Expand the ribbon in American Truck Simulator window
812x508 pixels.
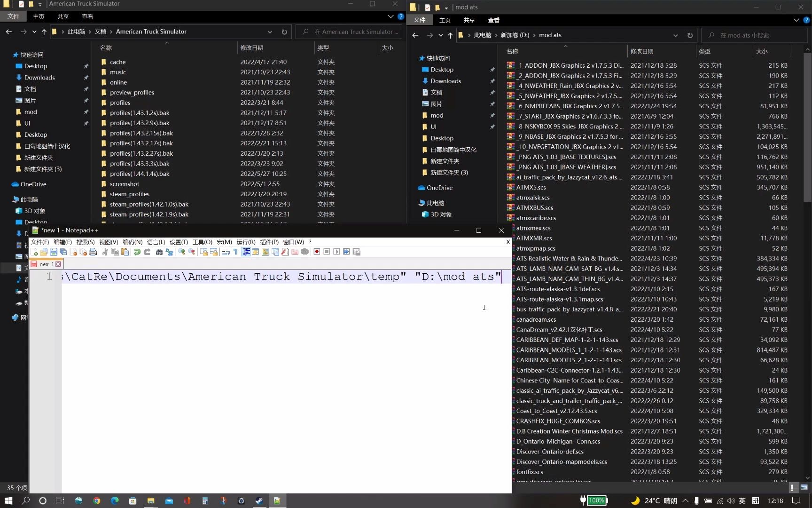tap(390, 16)
